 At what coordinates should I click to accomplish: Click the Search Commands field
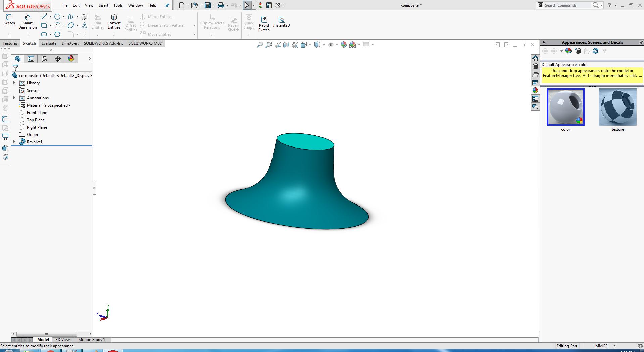click(x=566, y=5)
